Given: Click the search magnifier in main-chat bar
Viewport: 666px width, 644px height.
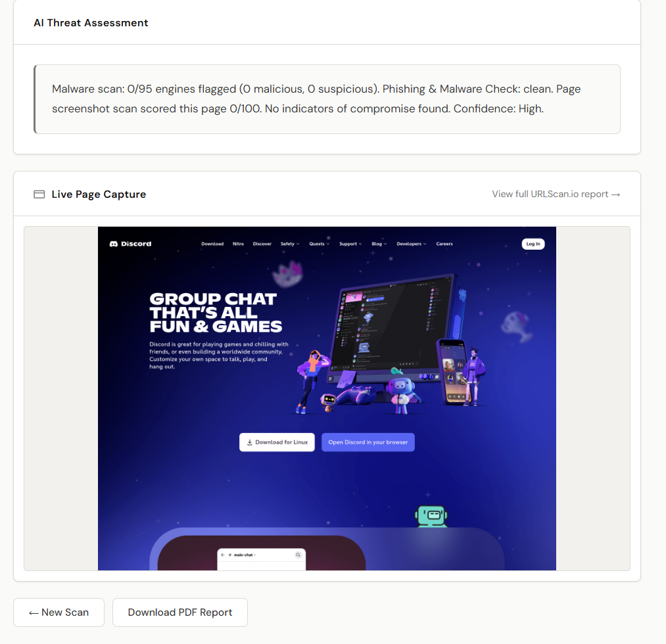Looking at the screenshot, I should [x=298, y=555].
